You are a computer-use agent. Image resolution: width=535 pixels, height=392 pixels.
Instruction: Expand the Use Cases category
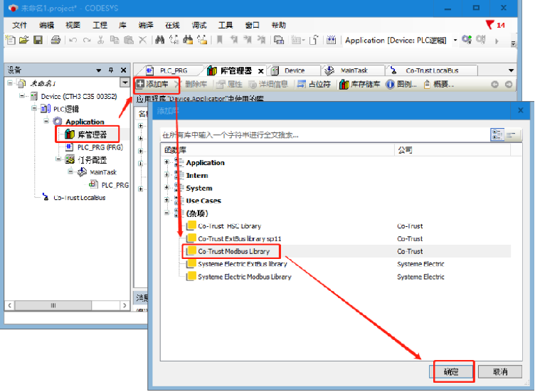coord(166,200)
